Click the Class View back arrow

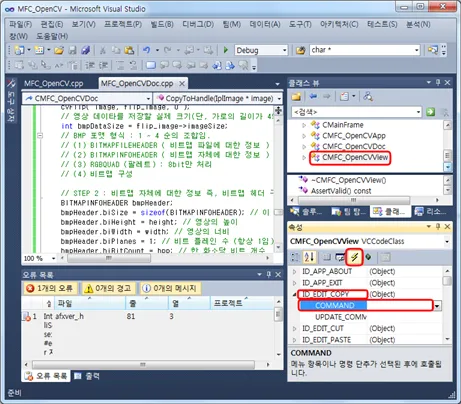(313, 97)
